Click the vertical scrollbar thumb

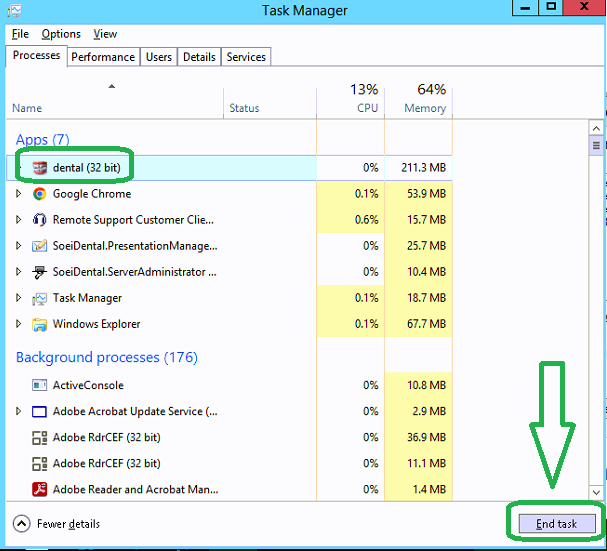tap(596, 146)
